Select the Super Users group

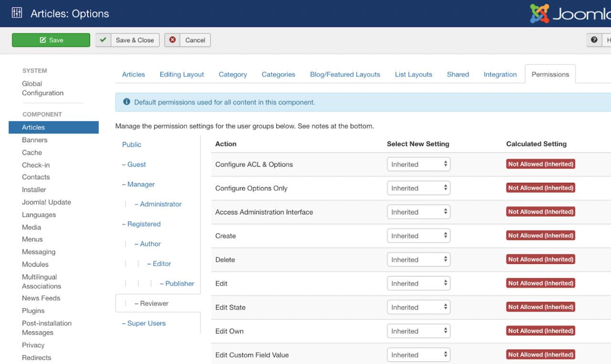(144, 323)
